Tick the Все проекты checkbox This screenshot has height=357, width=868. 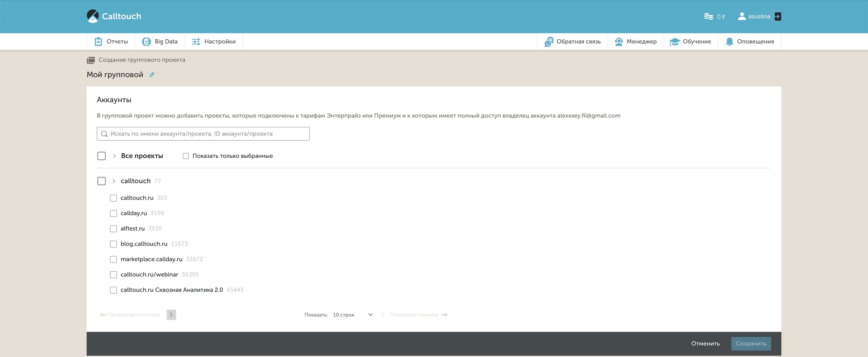(x=102, y=156)
